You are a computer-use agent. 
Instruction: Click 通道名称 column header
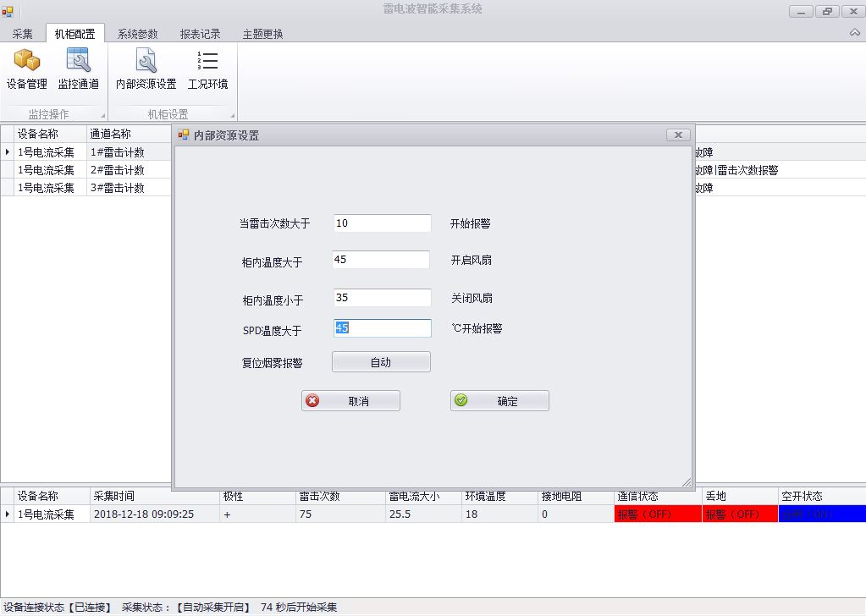[x=130, y=135]
